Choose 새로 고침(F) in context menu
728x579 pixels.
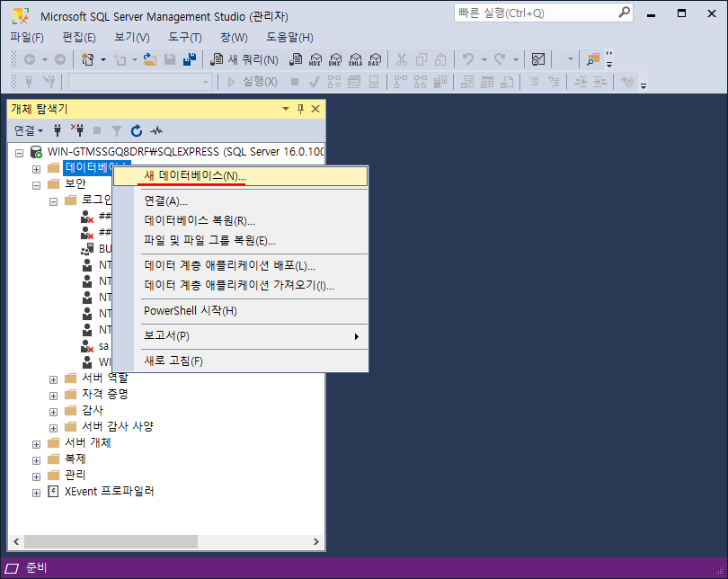pos(241,361)
